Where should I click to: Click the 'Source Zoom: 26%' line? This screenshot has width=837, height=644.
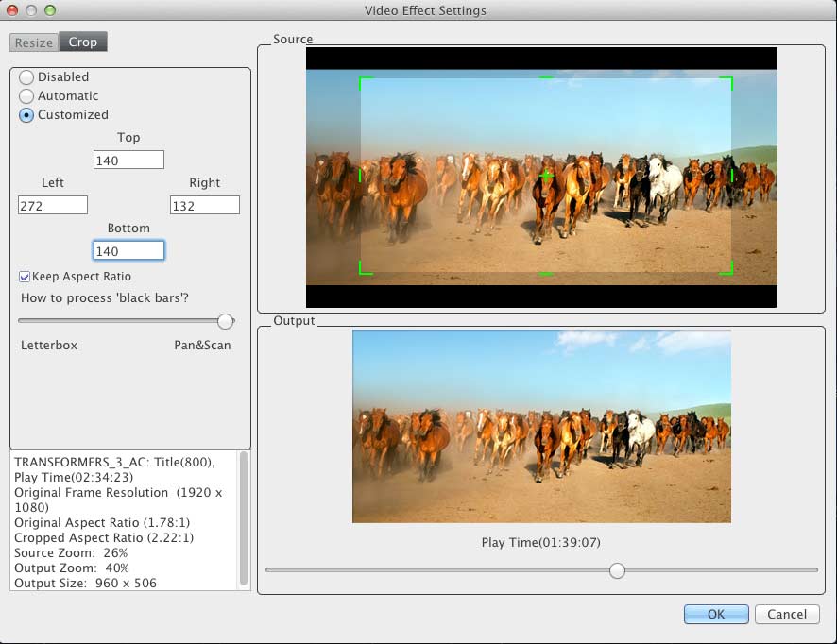71,552
